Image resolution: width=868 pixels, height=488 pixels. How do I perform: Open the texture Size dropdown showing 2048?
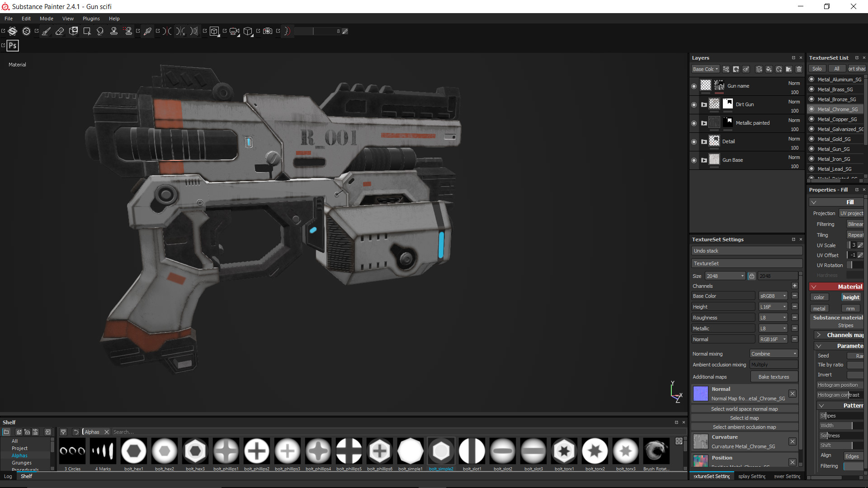[725, 276]
